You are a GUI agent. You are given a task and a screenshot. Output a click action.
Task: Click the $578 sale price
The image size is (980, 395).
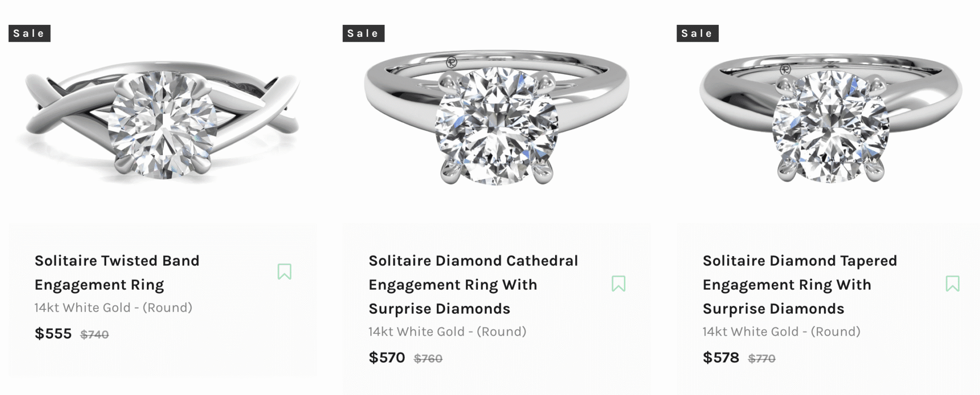coord(721,358)
